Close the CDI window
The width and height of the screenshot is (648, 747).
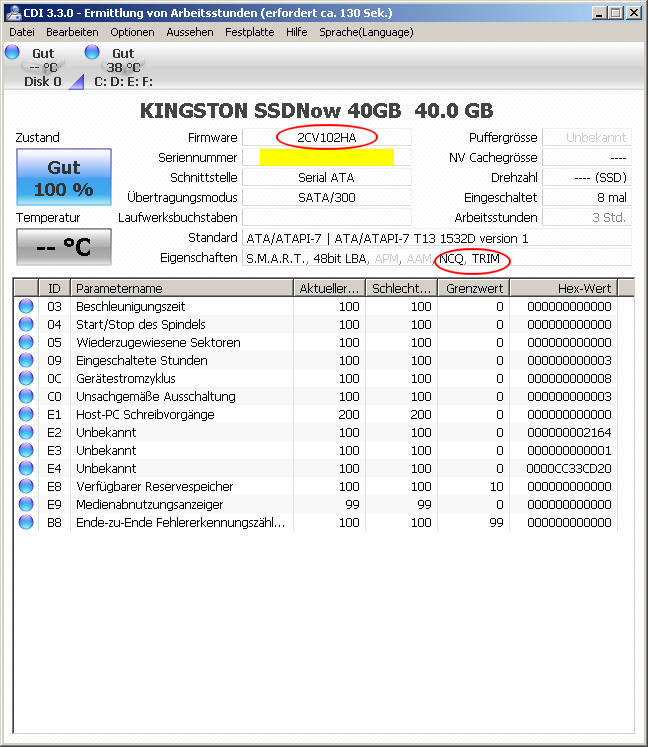point(634,13)
